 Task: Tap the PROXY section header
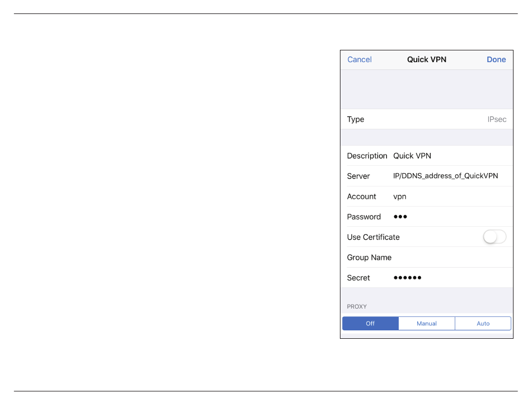point(357,306)
